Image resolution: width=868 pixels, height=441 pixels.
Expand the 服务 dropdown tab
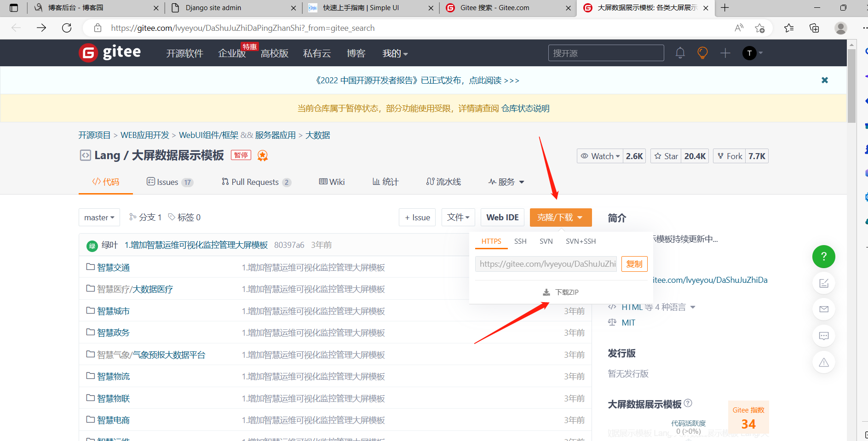tap(506, 182)
